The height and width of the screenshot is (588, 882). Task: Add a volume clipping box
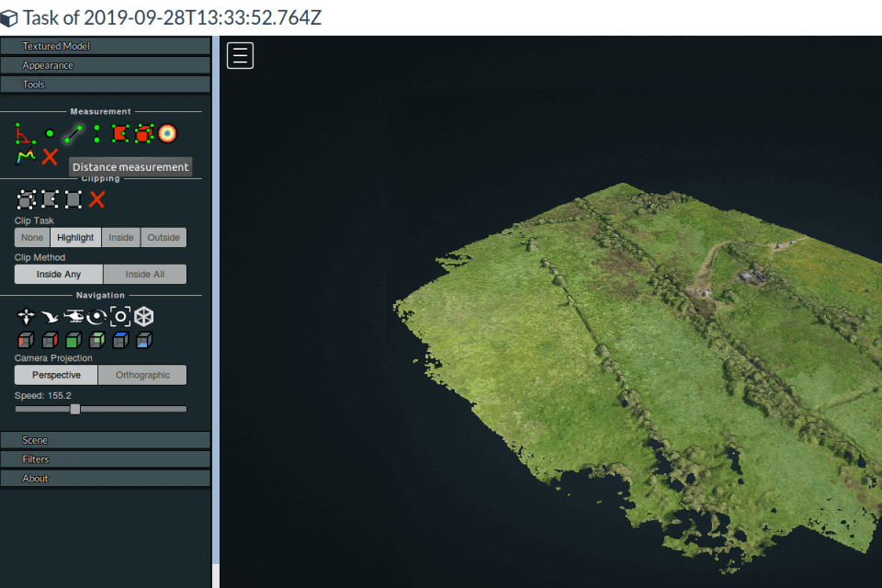[26, 198]
